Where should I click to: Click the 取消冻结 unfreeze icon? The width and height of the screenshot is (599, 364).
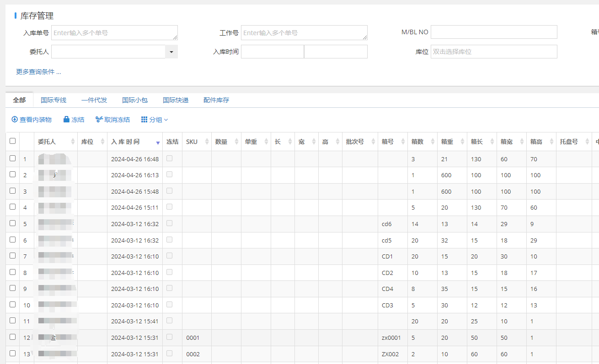99,120
